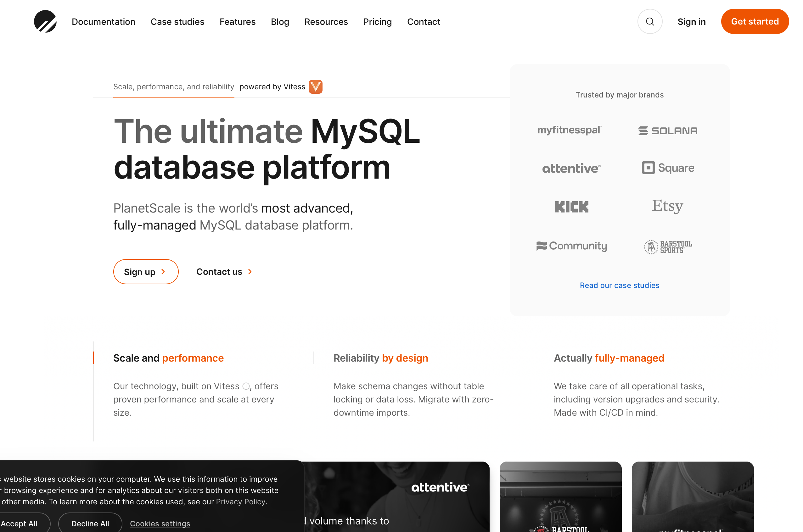The width and height of the screenshot is (803, 532).
Task: Click the PlanetScale logo icon
Action: pyautogui.click(x=45, y=21)
